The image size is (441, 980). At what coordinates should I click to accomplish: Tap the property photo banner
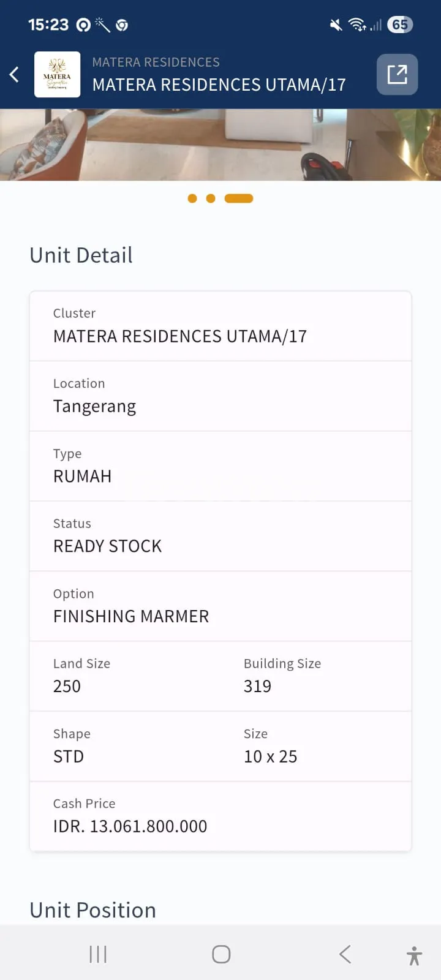pos(221,145)
